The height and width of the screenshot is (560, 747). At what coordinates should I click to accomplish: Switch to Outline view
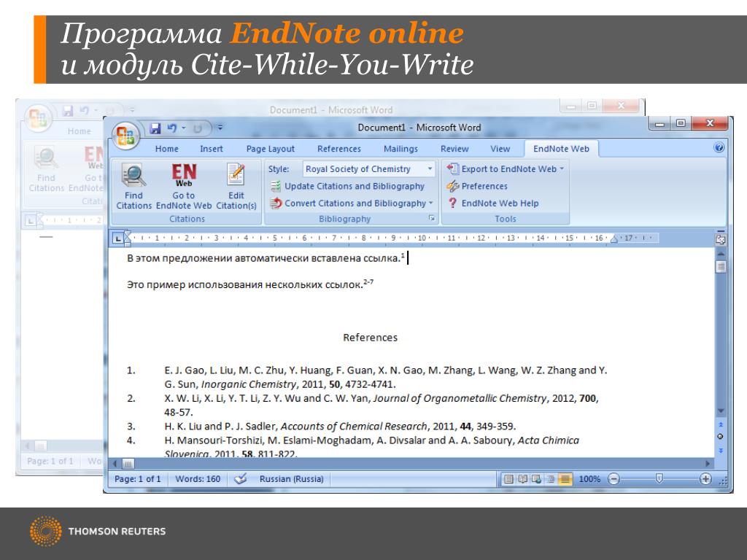tap(551, 479)
